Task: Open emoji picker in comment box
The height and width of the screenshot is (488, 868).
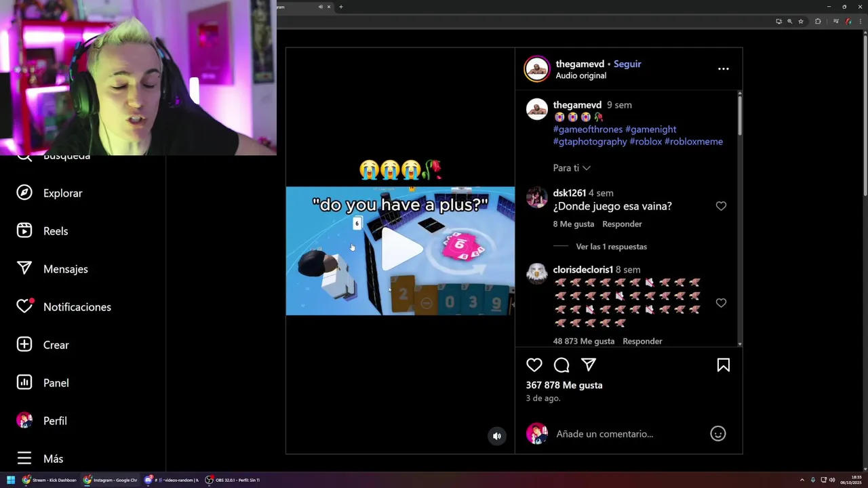Action: [718, 434]
